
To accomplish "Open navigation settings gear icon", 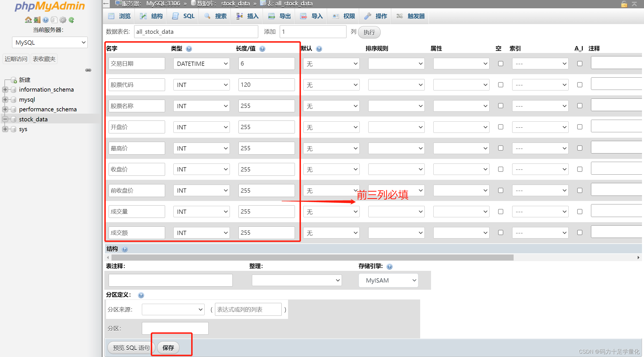I will (63, 20).
